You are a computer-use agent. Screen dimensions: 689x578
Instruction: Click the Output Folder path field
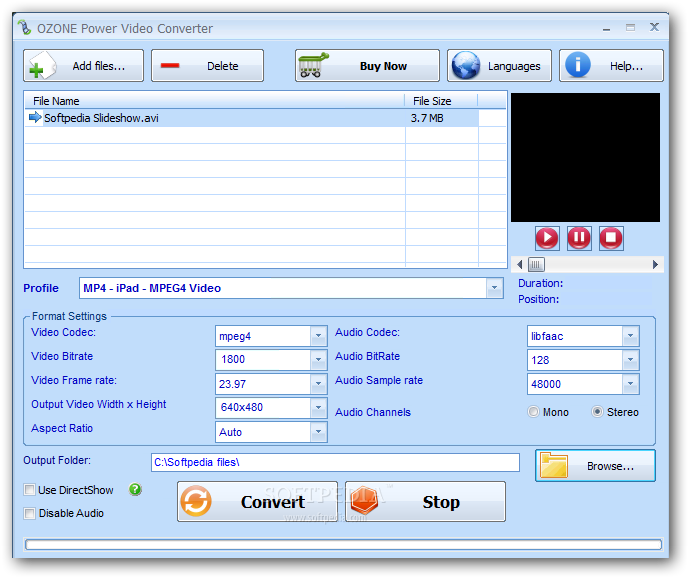click(x=335, y=462)
